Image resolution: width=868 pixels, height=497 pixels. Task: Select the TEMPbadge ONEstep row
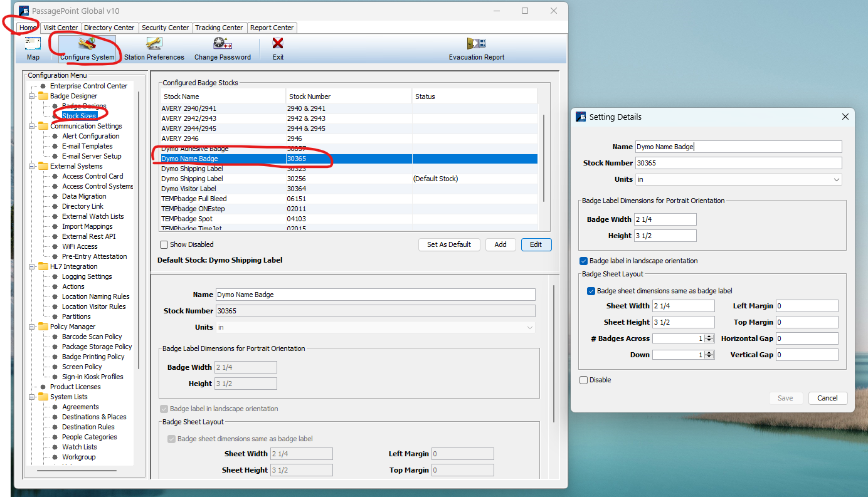click(x=349, y=209)
